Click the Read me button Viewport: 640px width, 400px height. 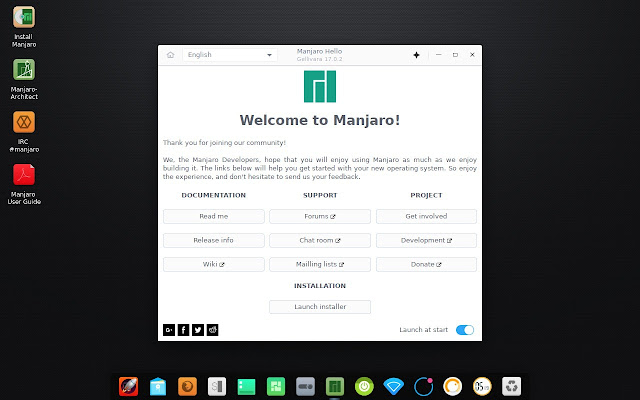[x=213, y=216]
